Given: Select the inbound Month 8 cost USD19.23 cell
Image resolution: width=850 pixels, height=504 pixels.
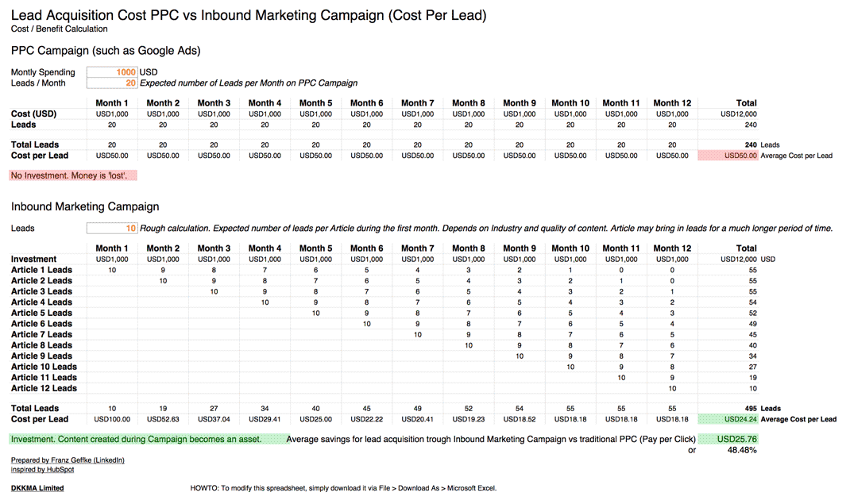Looking at the screenshot, I should tap(469, 419).
